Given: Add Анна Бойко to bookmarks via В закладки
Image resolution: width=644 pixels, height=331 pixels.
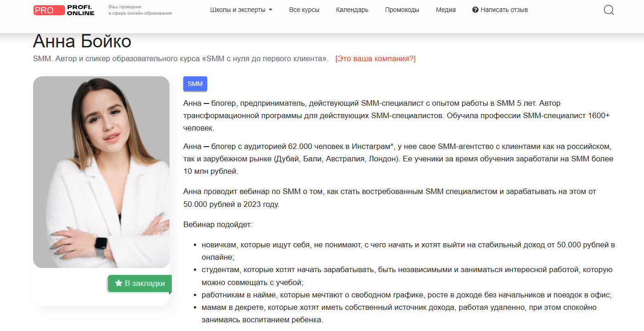Looking at the screenshot, I should click(x=139, y=284).
